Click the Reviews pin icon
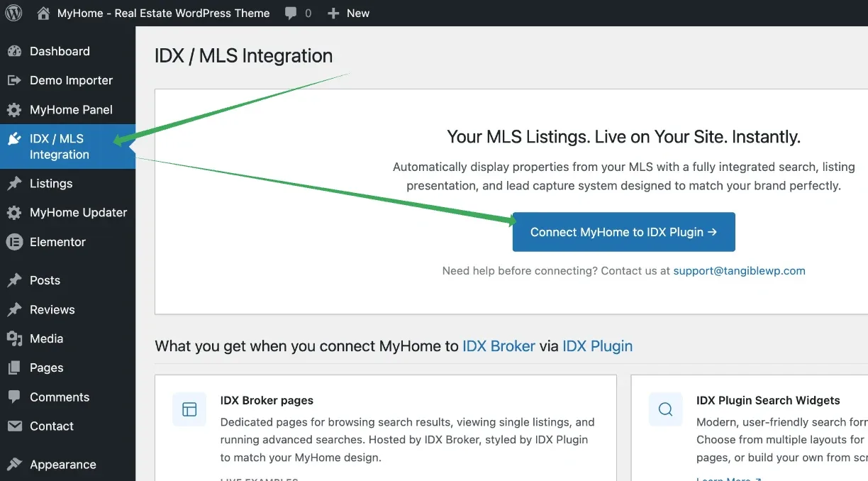Screen dimensions: 868x481 pyautogui.click(x=14, y=310)
